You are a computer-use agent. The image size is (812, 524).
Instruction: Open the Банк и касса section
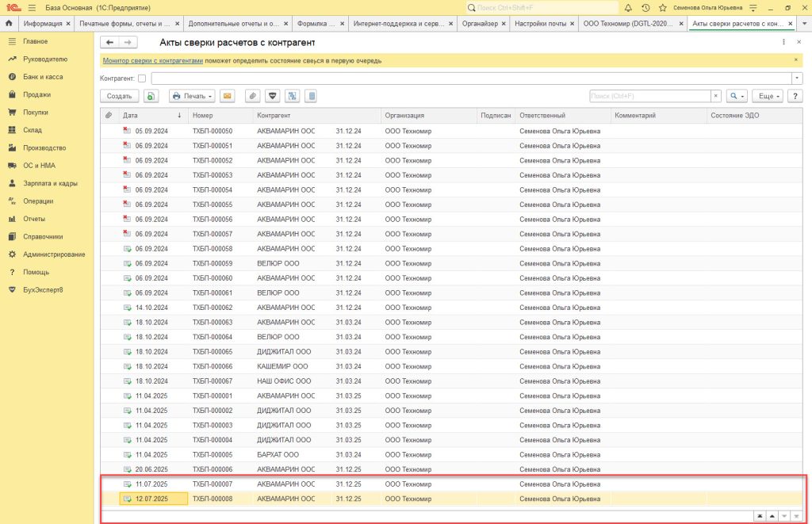coord(43,77)
